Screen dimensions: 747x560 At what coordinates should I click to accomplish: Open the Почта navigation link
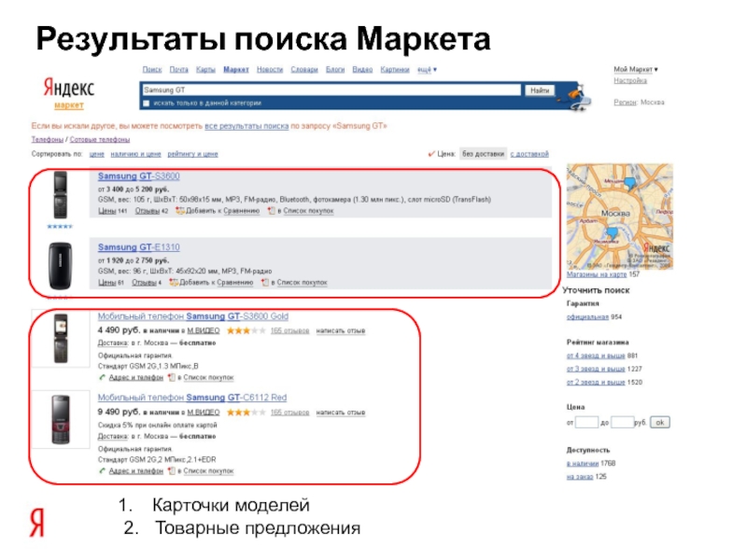(x=178, y=69)
